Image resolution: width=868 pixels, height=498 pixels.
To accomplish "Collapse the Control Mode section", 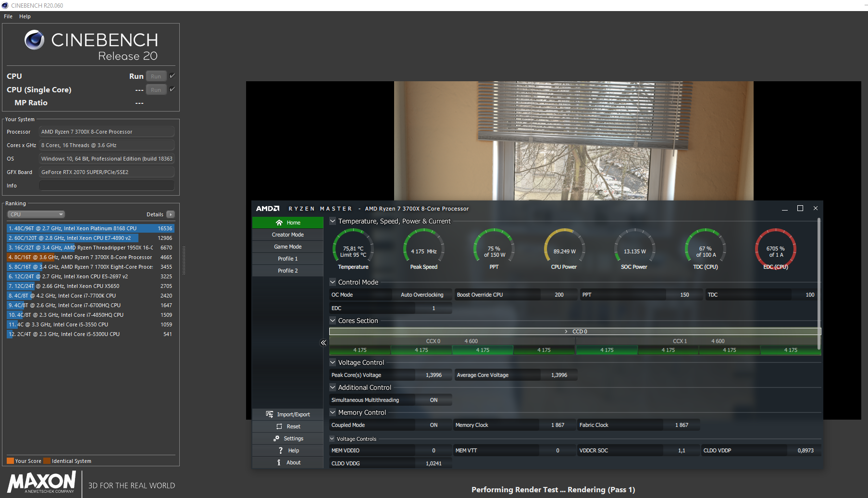I will [333, 282].
